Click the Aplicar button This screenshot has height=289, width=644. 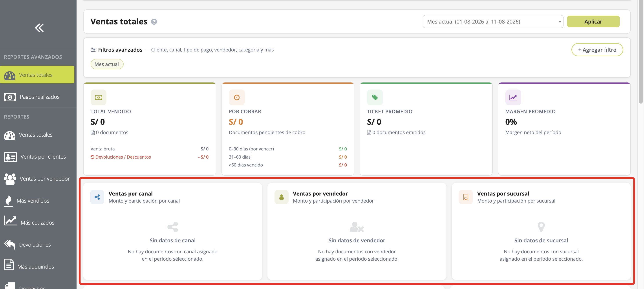[x=593, y=22]
